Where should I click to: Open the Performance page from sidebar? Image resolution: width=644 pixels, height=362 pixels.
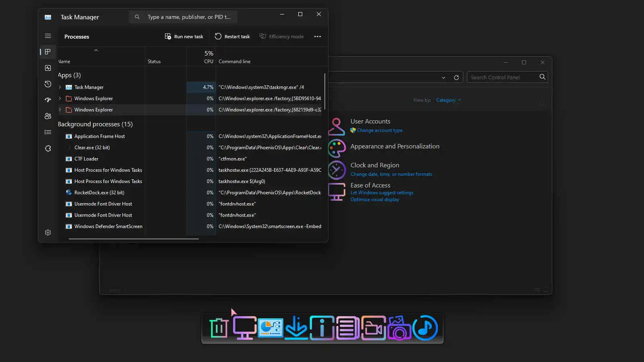(48, 68)
